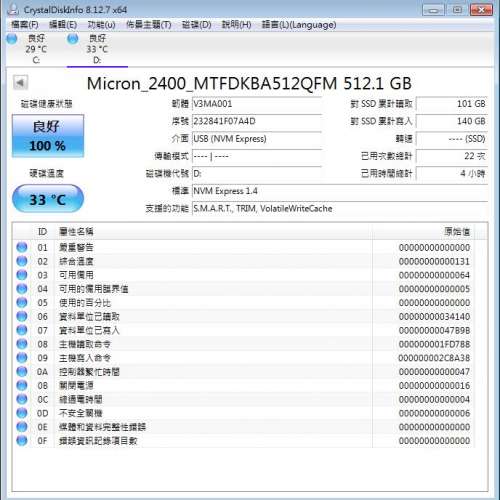Click the transfer mode field ---- | ----
Image resolution: width=500 pixels, height=500 pixels.
point(257,156)
